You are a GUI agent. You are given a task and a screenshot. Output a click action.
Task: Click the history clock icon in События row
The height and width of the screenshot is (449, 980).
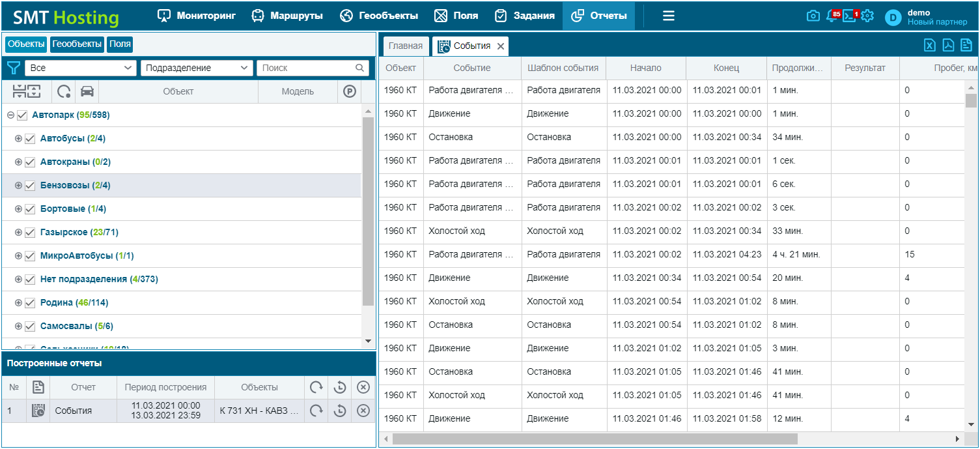click(339, 411)
